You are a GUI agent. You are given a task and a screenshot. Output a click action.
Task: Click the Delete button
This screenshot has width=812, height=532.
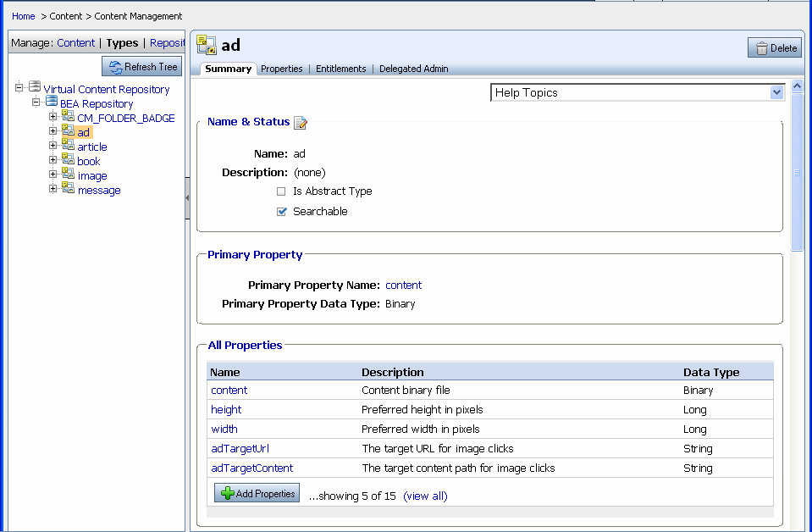pyautogui.click(x=775, y=47)
